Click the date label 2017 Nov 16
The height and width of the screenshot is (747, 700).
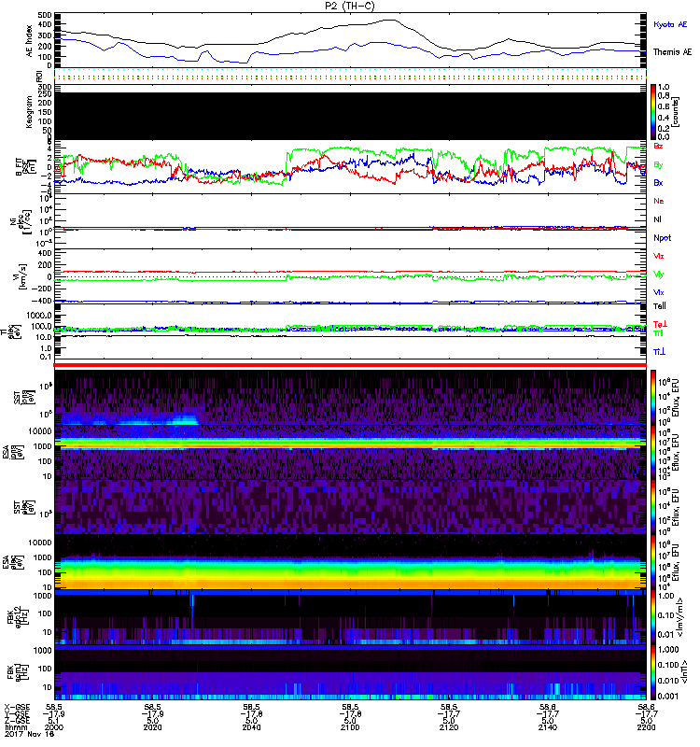coord(30,734)
